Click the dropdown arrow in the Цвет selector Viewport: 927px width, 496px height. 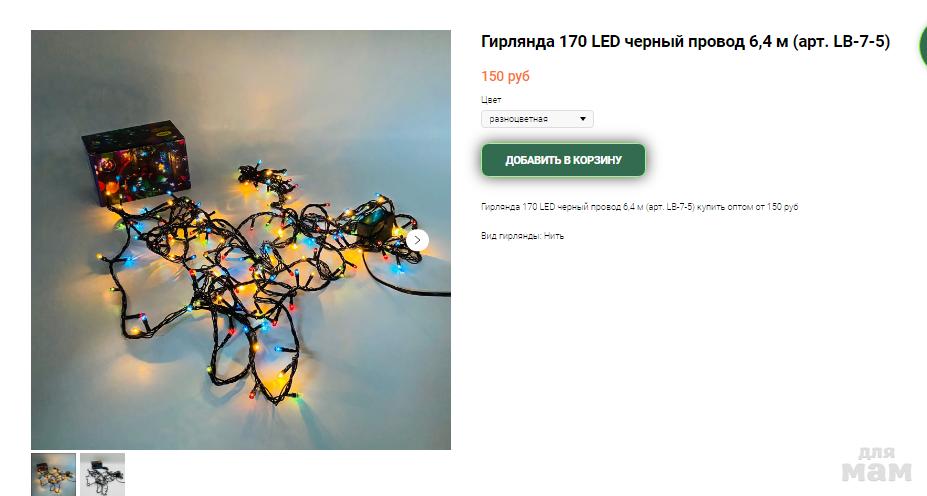pyautogui.click(x=582, y=119)
